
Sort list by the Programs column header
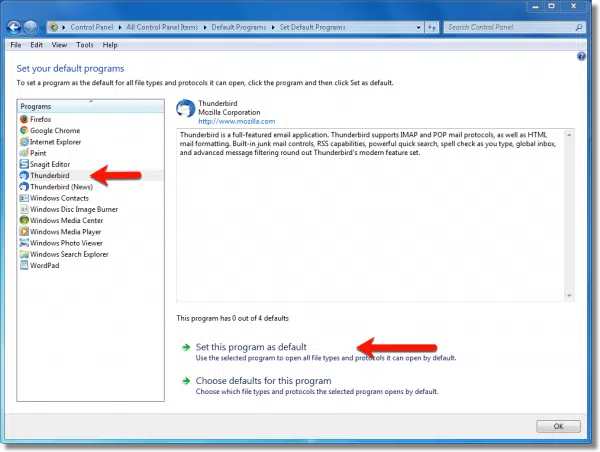click(x=91, y=106)
